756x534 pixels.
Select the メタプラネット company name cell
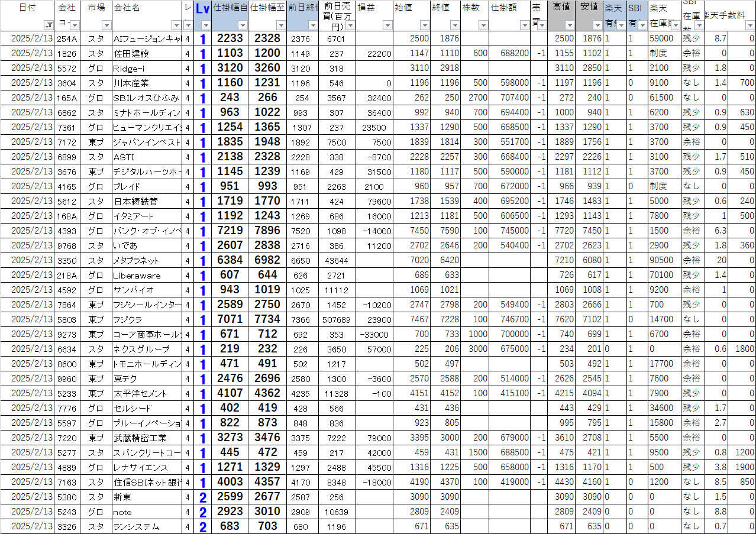147,260
